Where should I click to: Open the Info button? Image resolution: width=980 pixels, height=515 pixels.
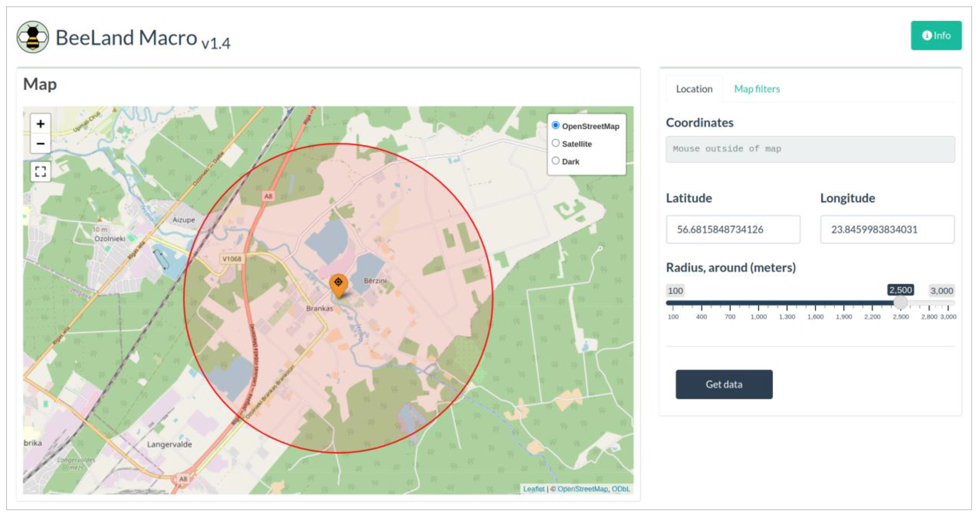[936, 36]
